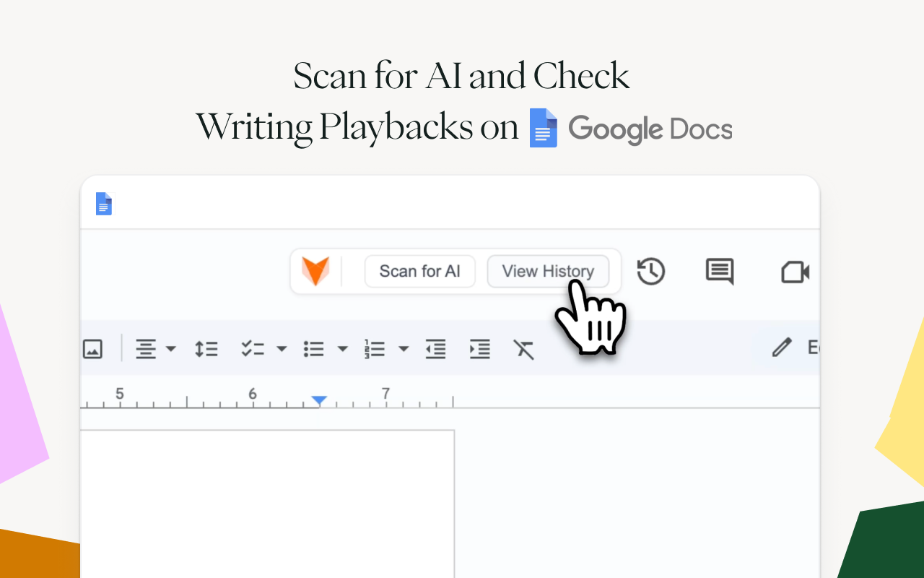Expand the alignment options dropdown

[172, 348]
